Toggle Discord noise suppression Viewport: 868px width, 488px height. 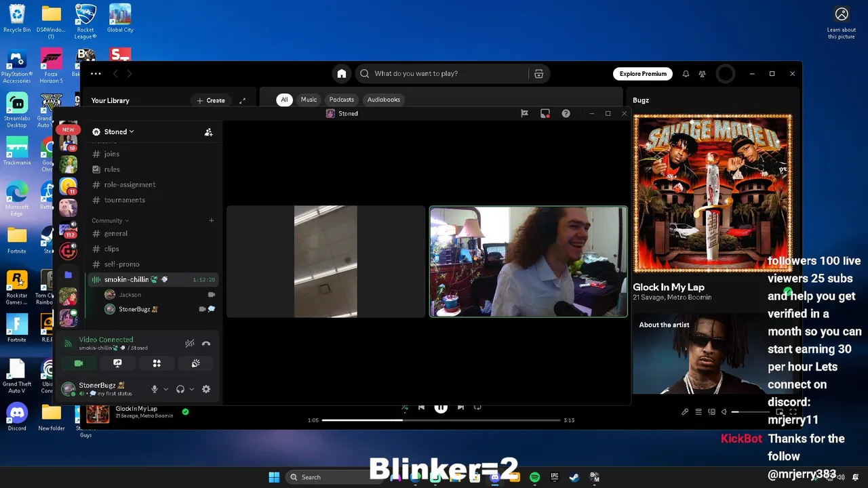coord(190,344)
